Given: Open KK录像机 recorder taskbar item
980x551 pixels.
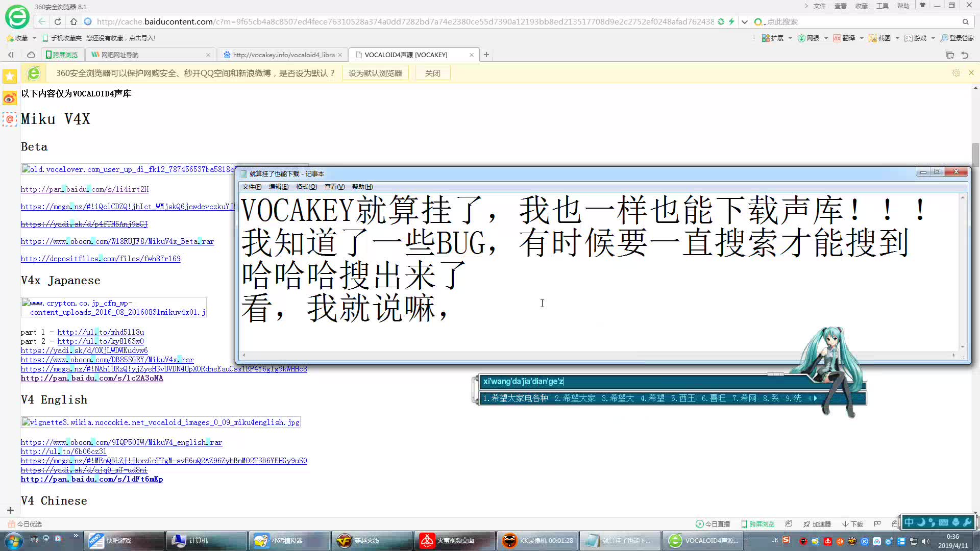Looking at the screenshot, I should point(538,541).
